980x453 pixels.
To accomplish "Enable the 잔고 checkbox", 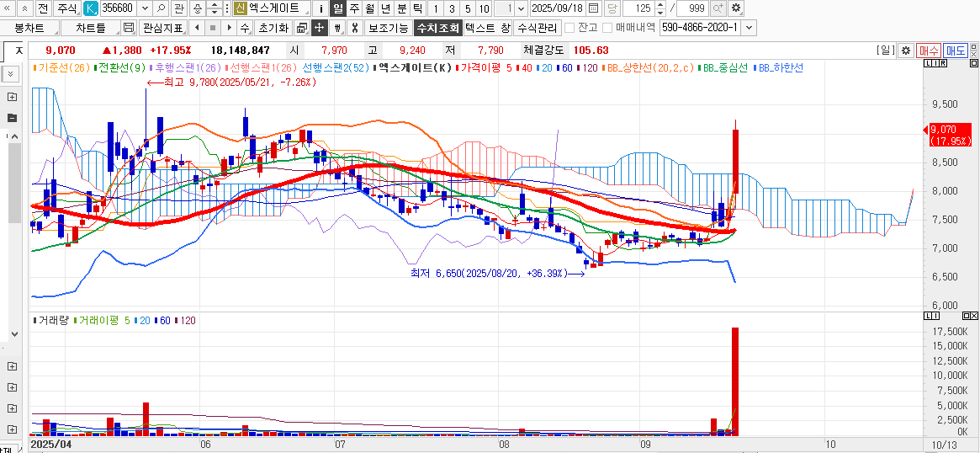I will click(x=569, y=28).
